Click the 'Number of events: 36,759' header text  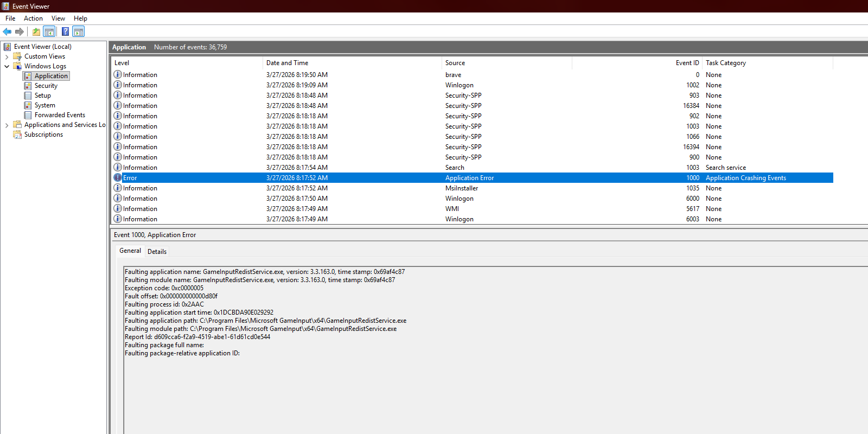pos(190,47)
